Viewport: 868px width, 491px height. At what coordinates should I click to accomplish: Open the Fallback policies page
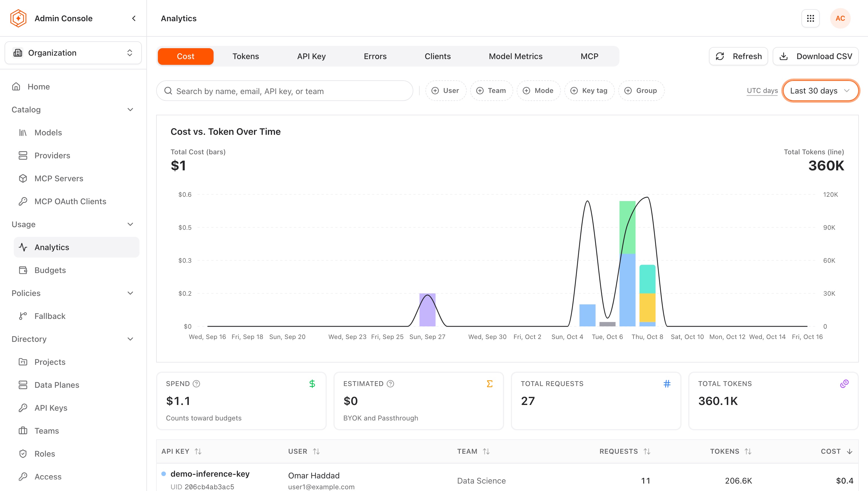click(x=76, y=316)
